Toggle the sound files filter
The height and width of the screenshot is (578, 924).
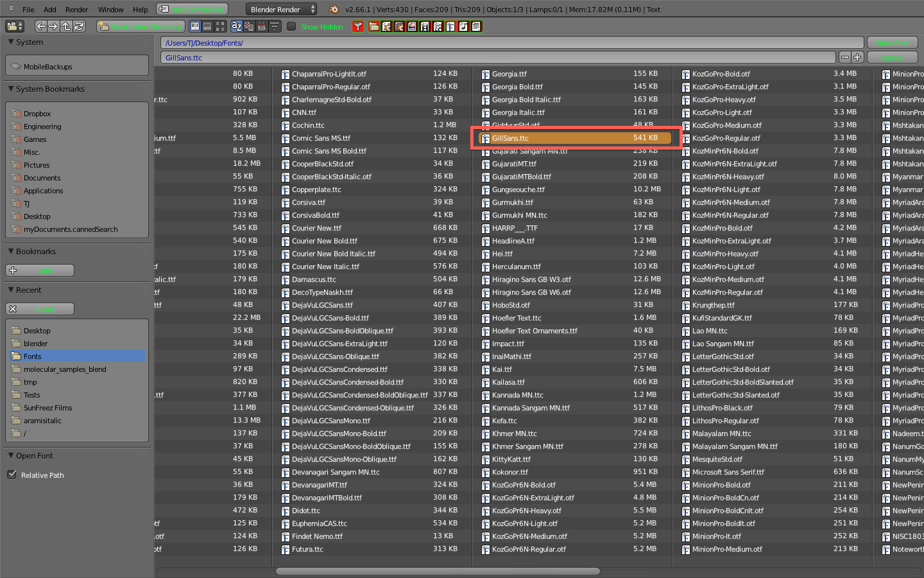point(463,26)
